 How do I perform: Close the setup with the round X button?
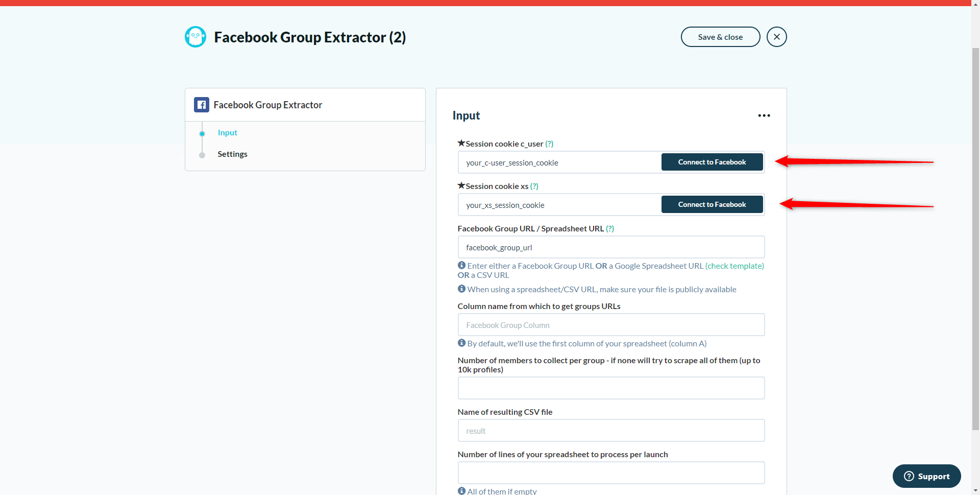click(x=776, y=37)
